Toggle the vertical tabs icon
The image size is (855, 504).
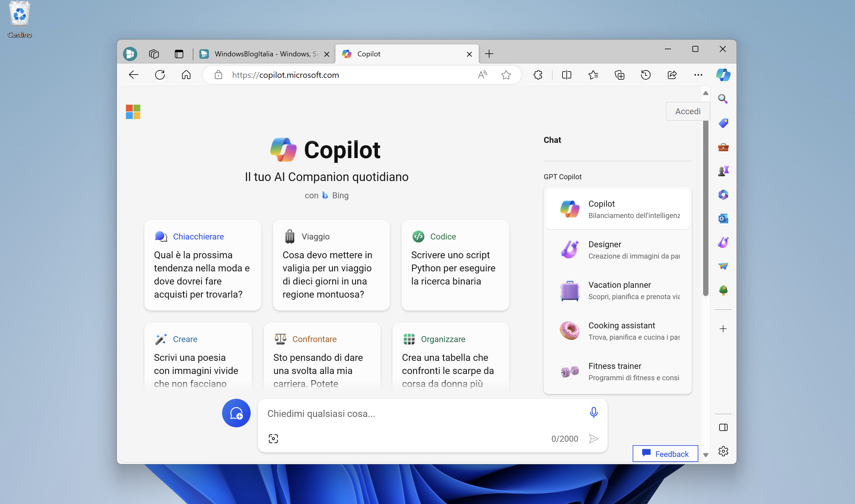tap(179, 54)
